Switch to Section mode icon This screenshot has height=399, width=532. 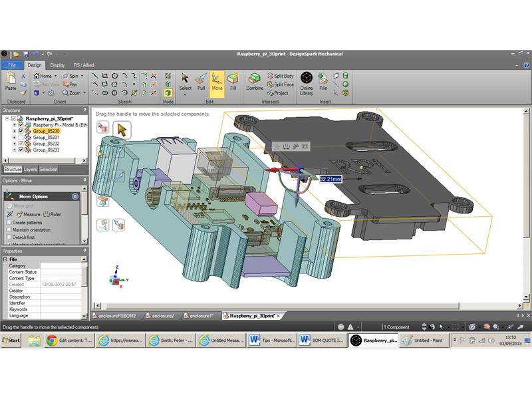[168, 84]
